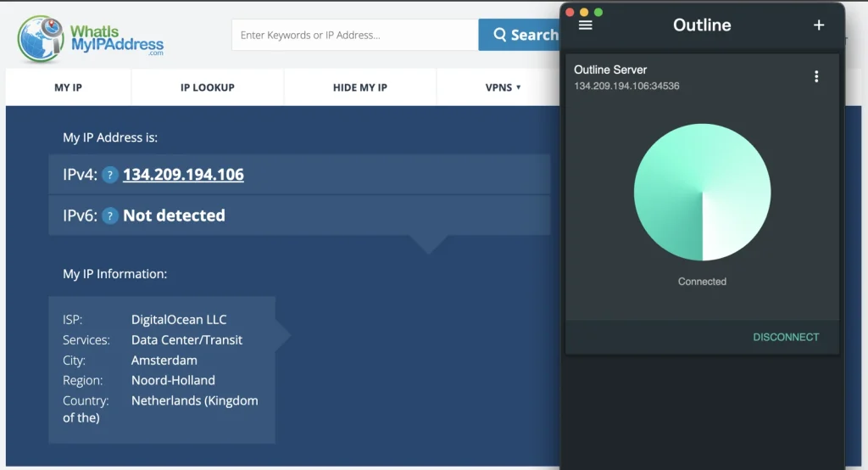Click the help icon next to IPv4
Viewport: 868px width, 470px height.
(x=109, y=176)
